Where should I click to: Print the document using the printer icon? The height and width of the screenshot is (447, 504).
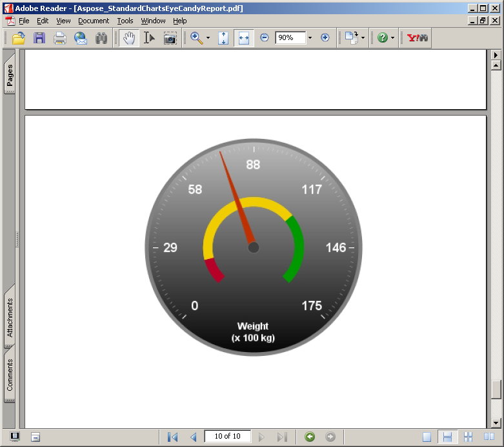coord(60,38)
